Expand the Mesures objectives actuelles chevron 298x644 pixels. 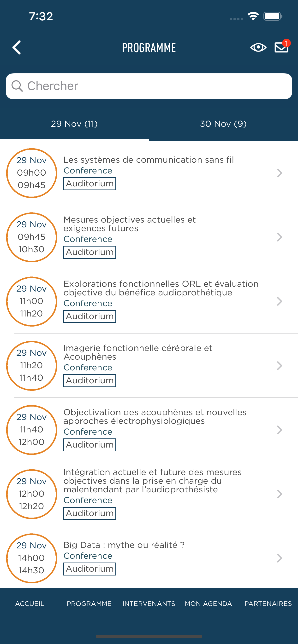(x=280, y=237)
